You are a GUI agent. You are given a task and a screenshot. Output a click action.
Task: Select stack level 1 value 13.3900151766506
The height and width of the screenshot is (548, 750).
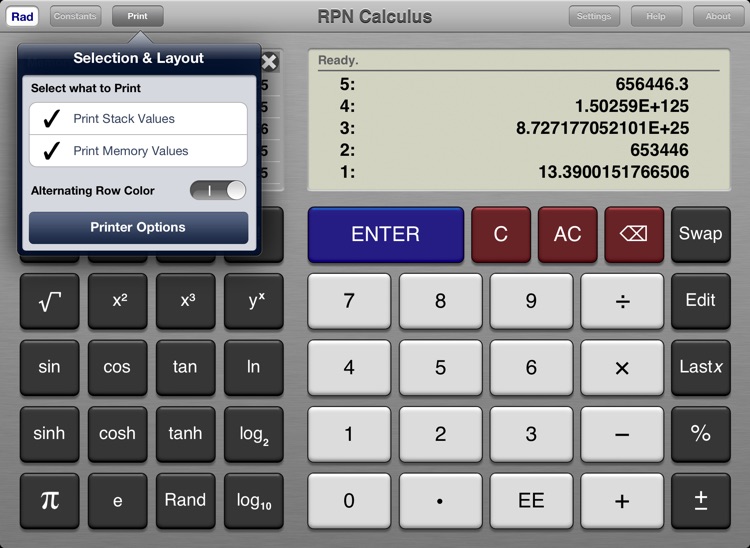click(614, 172)
